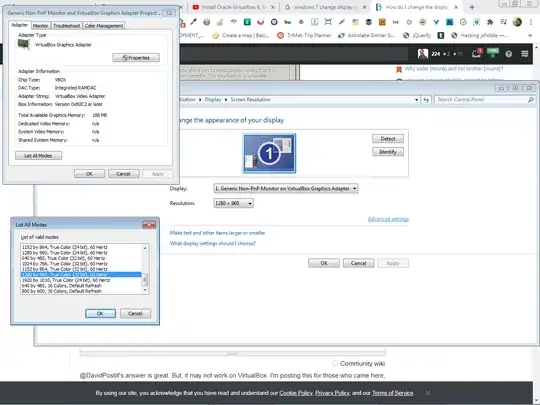This screenshot has height=405, width=540.
Task: Dismiss the cookie policy banner
Action: [x=428, y=393]
